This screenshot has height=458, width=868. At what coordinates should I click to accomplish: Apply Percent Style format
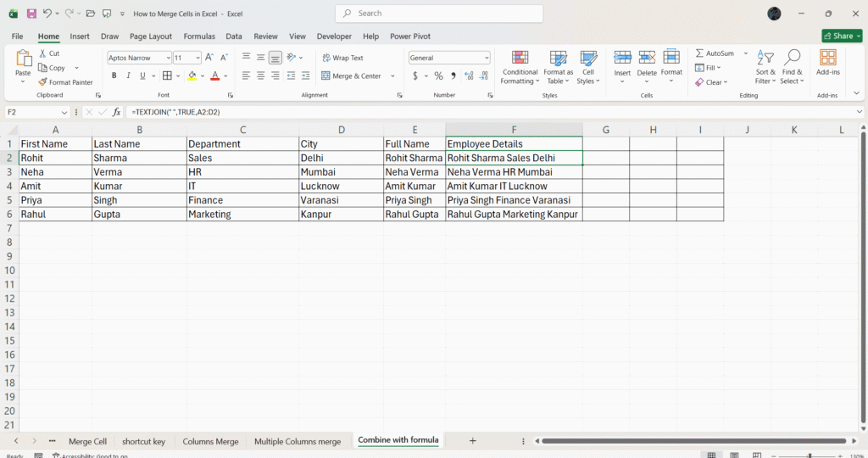click(438, 75)
